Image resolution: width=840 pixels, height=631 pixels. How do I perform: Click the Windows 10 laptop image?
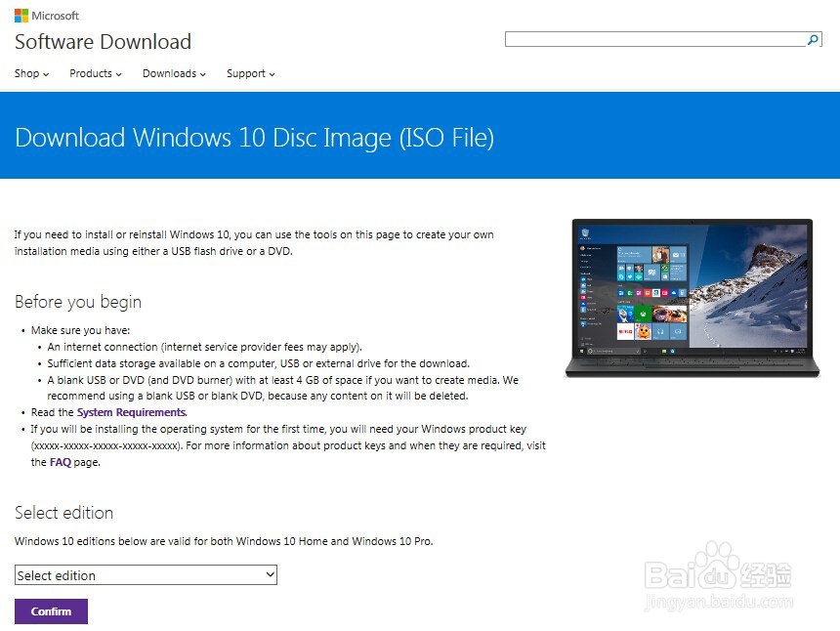693,298
